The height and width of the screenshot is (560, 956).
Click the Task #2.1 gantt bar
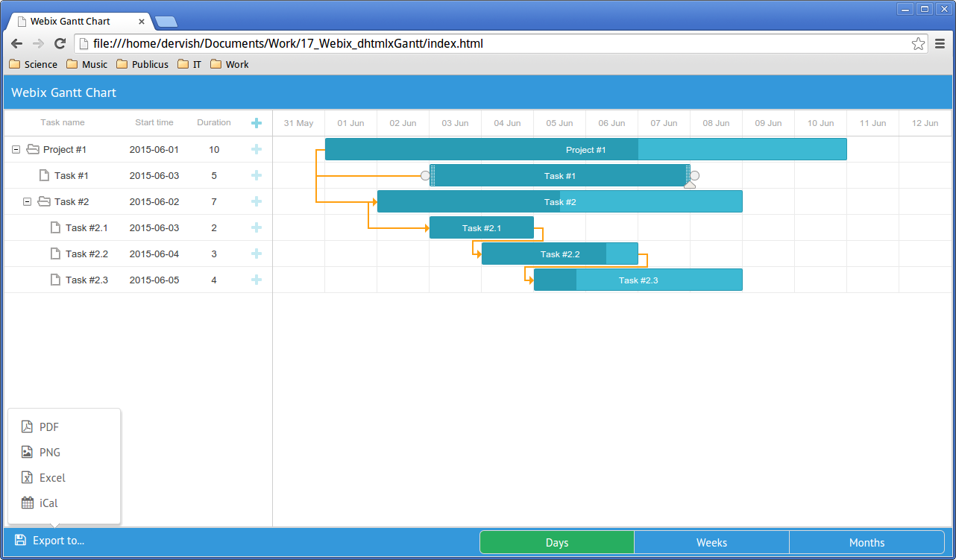pos(482,227)
